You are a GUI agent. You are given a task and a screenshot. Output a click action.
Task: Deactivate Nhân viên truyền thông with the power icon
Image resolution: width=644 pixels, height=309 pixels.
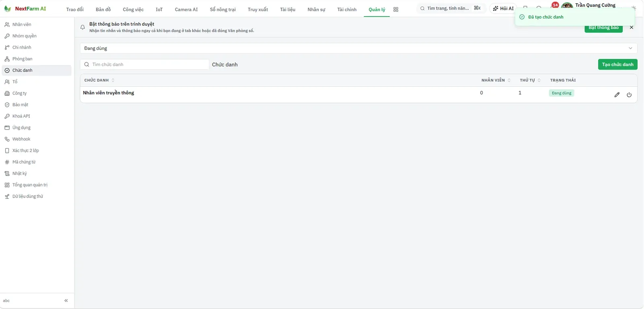tap(629, 95)
